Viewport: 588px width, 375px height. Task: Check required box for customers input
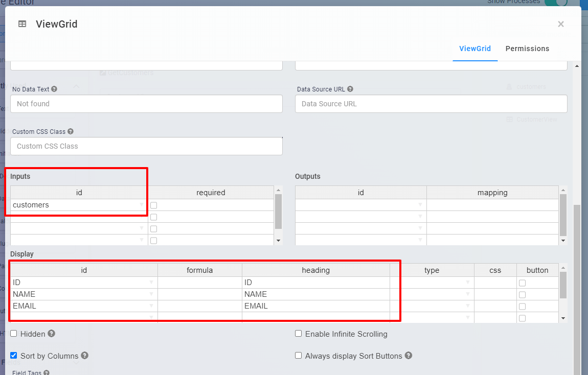154,205
